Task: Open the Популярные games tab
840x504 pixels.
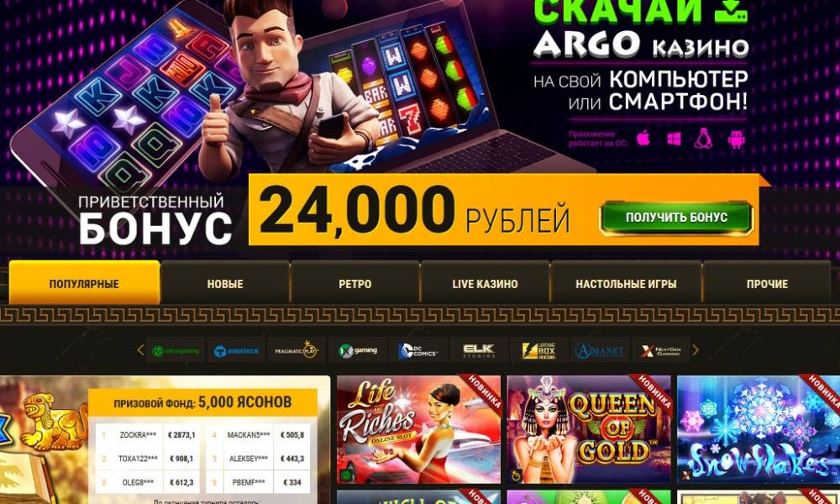Action: pyautogui.click(x=84, y=283)
